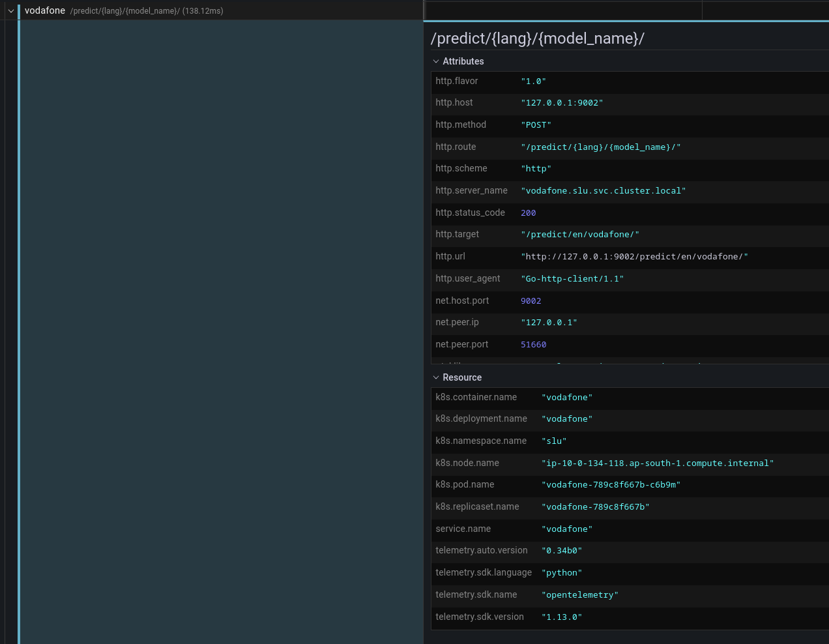Click the k8s.container.name key

click(x=476, y=397)
